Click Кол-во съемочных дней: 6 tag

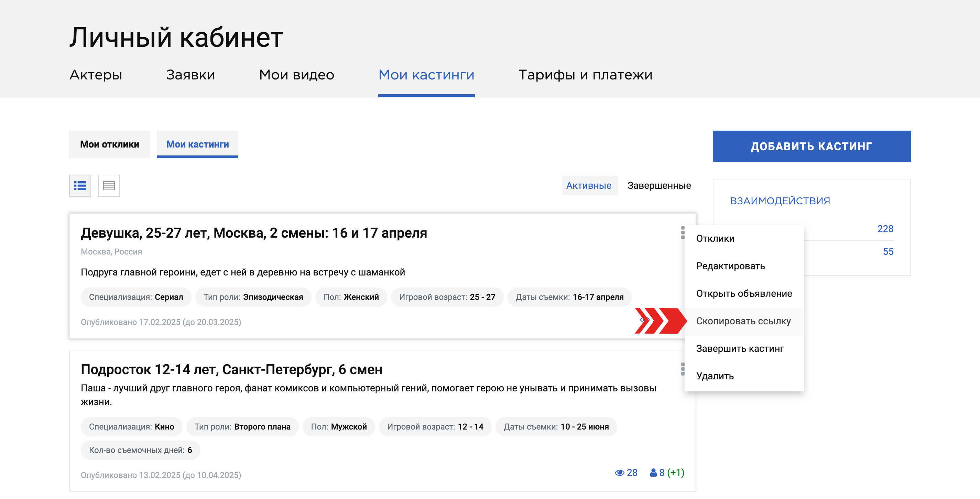(x=140, y=450)
